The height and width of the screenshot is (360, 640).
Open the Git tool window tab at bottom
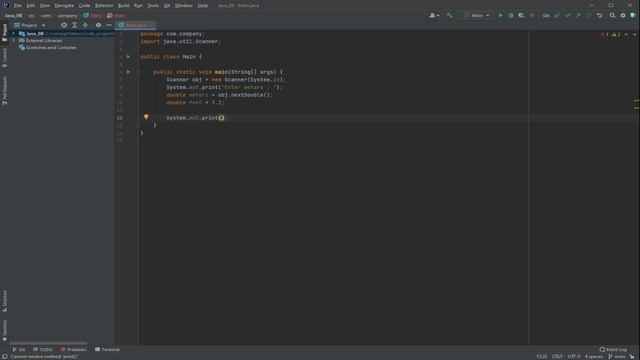point(19,349)
